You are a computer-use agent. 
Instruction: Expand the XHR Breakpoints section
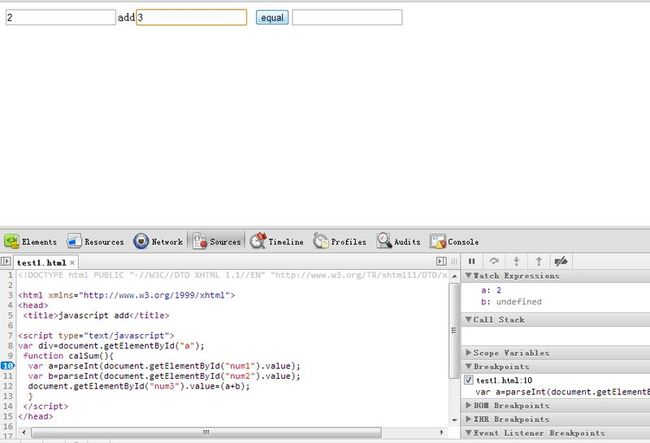(x=469, y=419)
